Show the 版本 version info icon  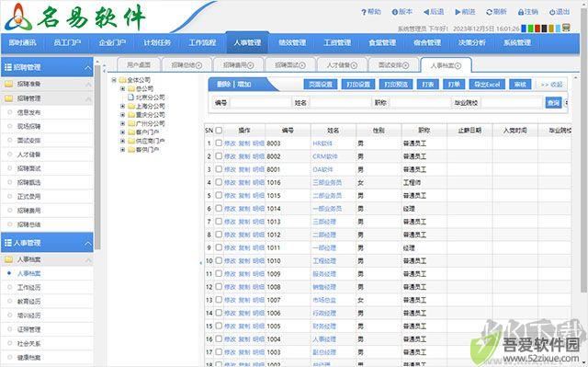click(x=394, y=12)
